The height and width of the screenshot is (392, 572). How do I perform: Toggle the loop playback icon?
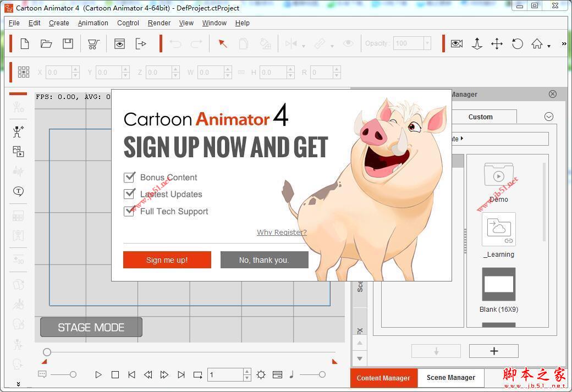197,374
